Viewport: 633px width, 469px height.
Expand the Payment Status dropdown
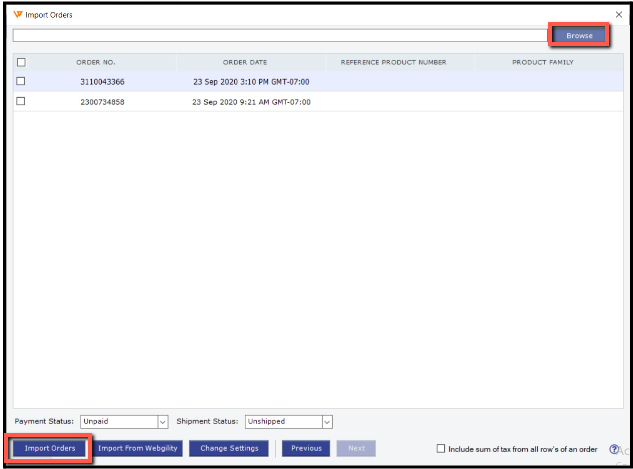pyautogui.click(x=163, y=422)
